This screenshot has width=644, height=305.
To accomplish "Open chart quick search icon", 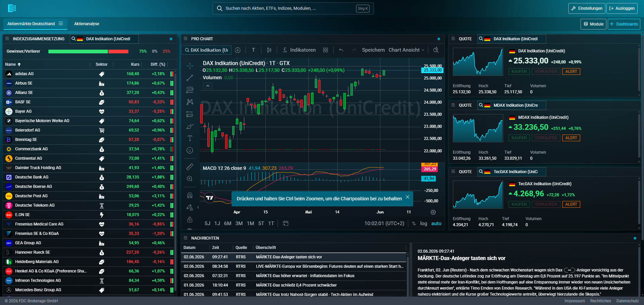I will [x=436, y=50].
